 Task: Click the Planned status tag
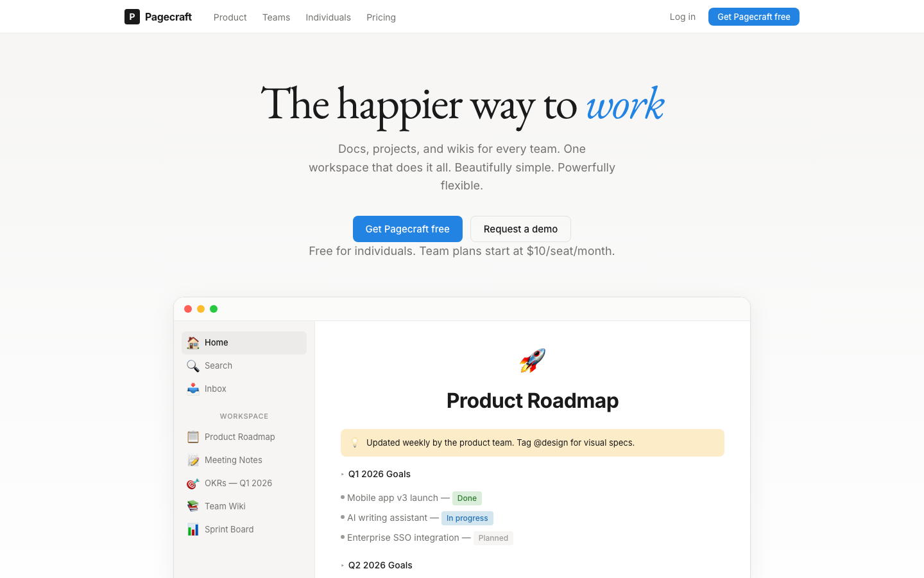point(493,538)
